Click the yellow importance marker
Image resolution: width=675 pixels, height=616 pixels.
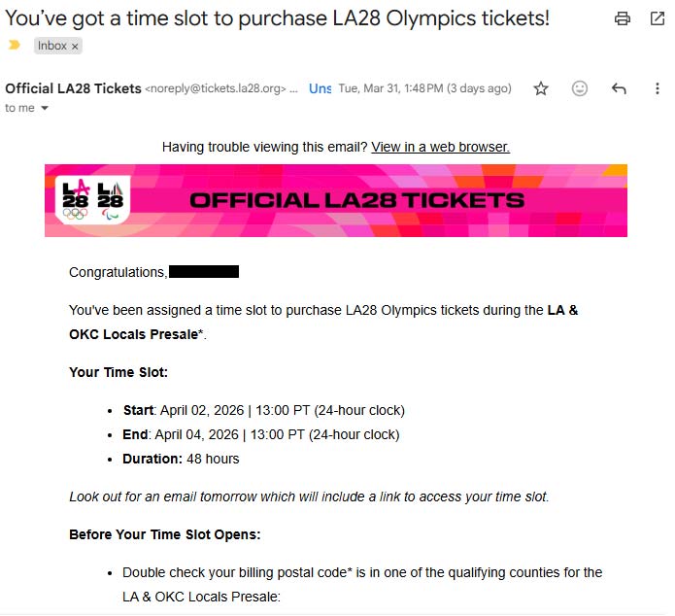(14, 45)
